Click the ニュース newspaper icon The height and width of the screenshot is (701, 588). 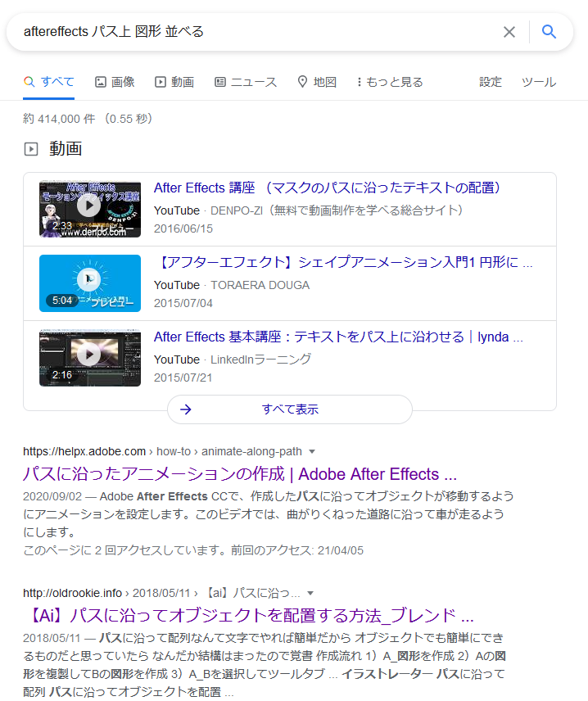coord(220,82)
